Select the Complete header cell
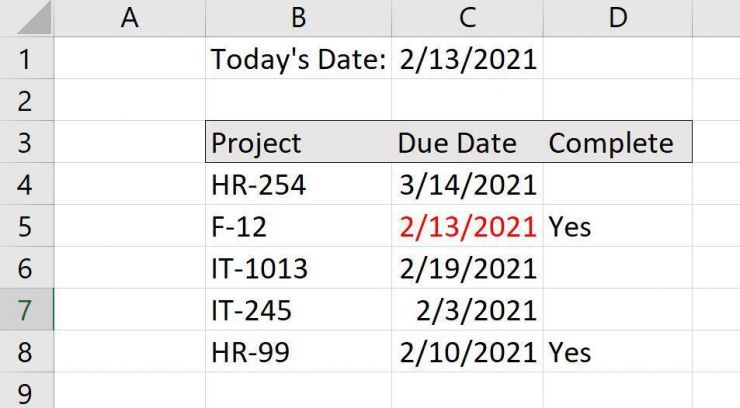The image size is (740, 408). pyautogui.click(x=617, y=143)
